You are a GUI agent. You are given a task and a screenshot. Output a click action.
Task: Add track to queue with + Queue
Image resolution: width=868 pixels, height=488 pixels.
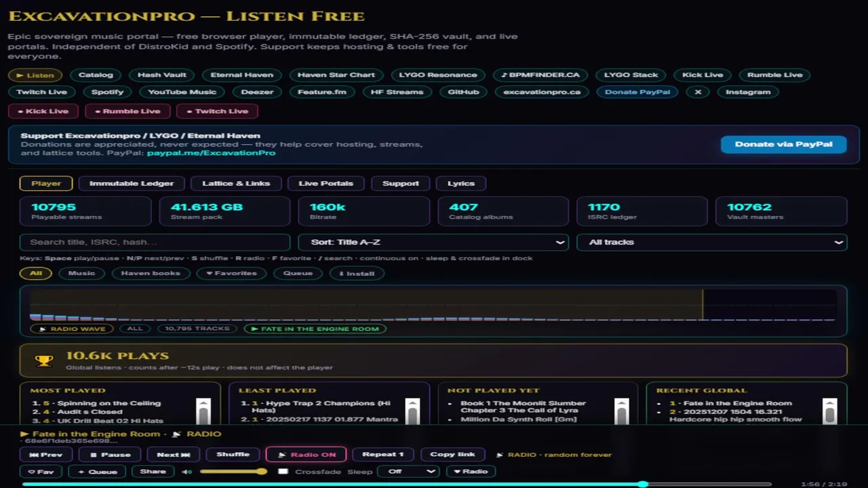click(x=97, y=472)
